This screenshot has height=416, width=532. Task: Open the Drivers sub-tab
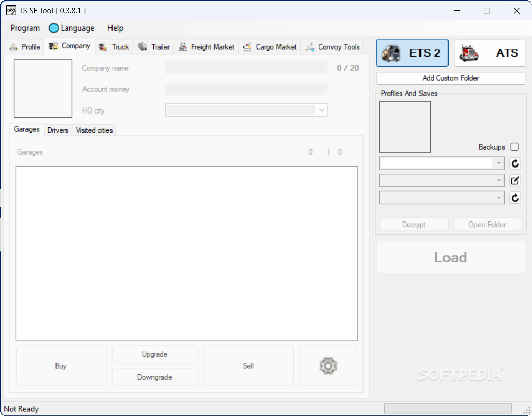[58, 130]
